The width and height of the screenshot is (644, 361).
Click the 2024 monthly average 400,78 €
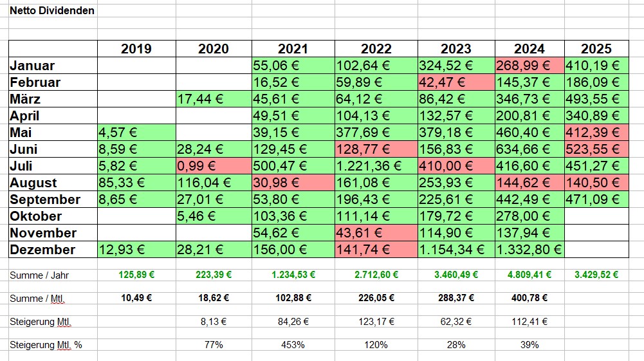pos(529,298)
